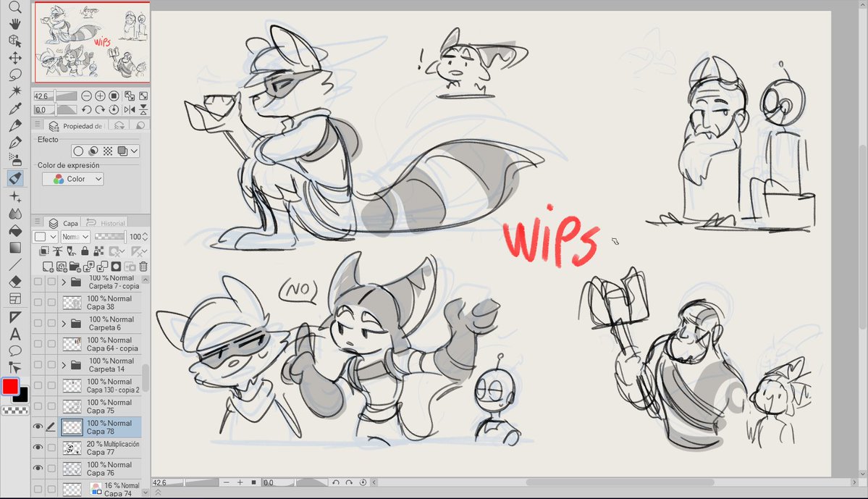Image resolution: width=868 pixels, height=499 pixels.
Task: Select the Hand move-view tool
Action: pos(15,24)
